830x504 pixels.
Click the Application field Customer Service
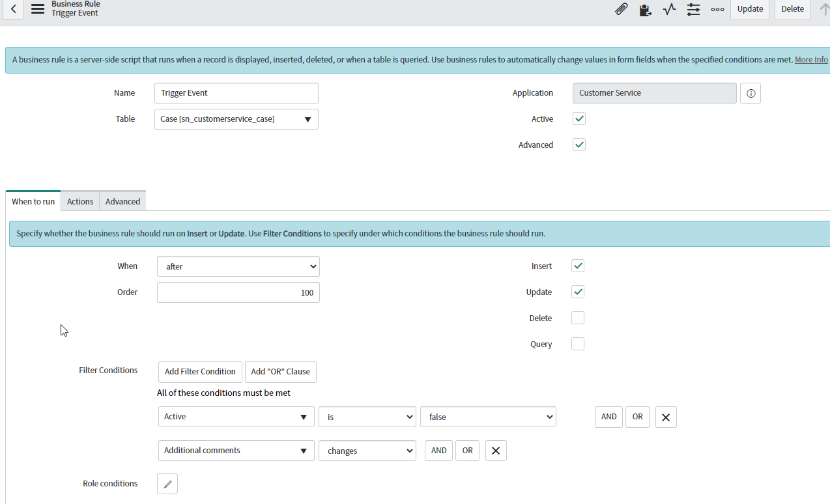coord(655,93)
